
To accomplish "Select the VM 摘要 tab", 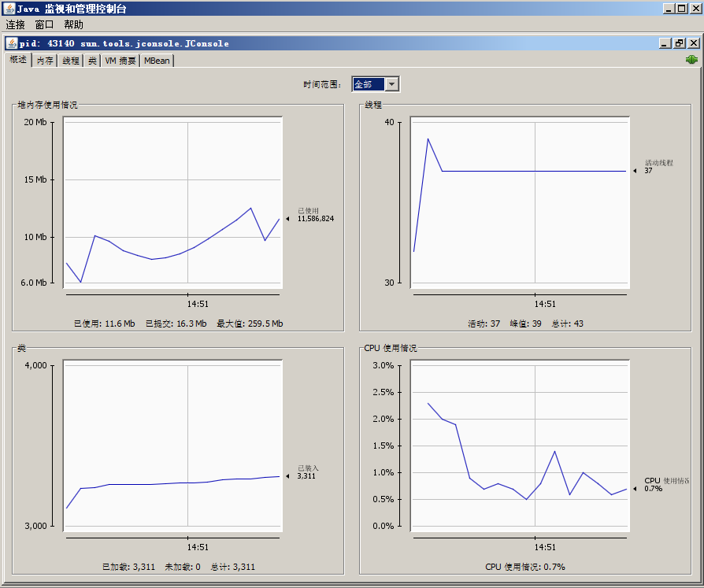I will point(120,61).
